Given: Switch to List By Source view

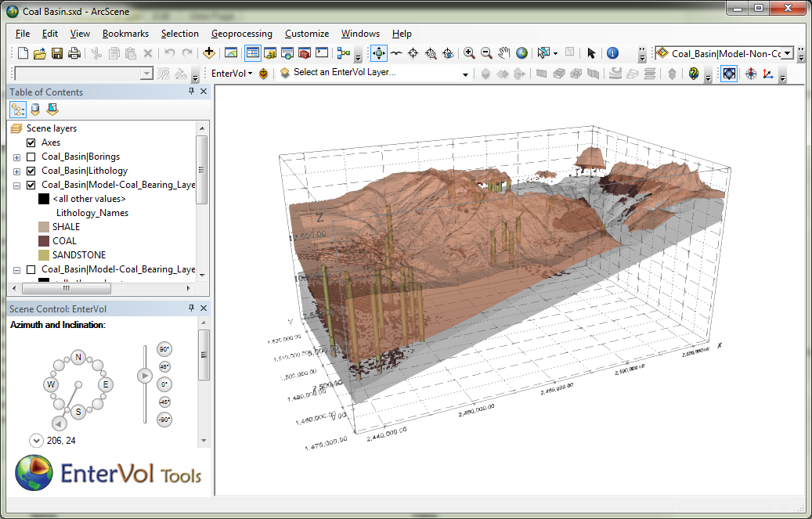Looking at the screenshot, I should coord(35,110).
